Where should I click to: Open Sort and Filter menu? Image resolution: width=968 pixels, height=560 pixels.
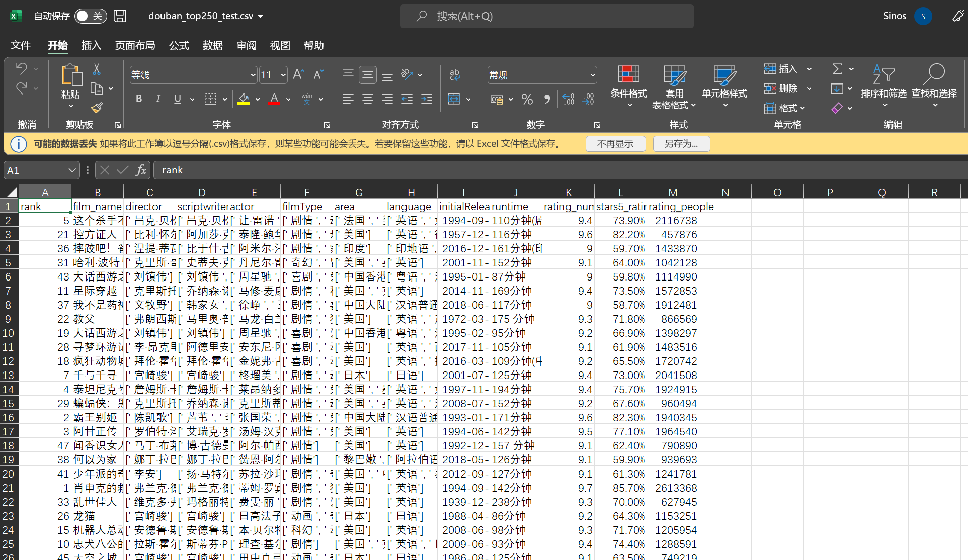point(883,86)
